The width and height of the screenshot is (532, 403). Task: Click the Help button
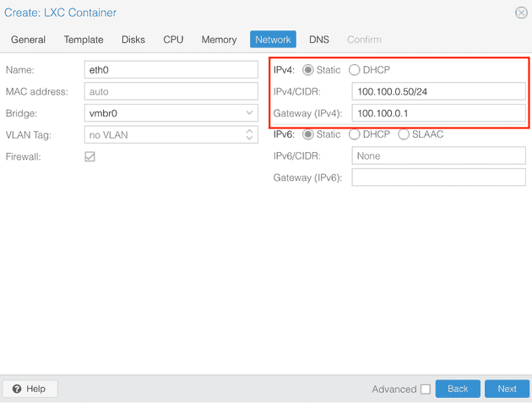(x=30, y=389)
